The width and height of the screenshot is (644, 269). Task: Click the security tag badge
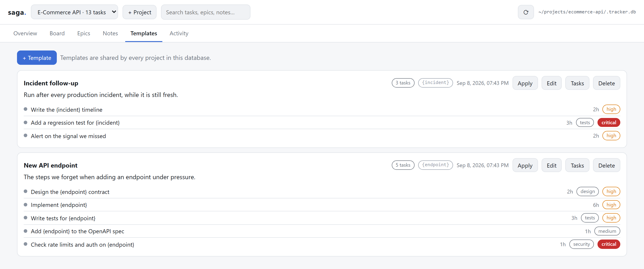tap(581, 244)
